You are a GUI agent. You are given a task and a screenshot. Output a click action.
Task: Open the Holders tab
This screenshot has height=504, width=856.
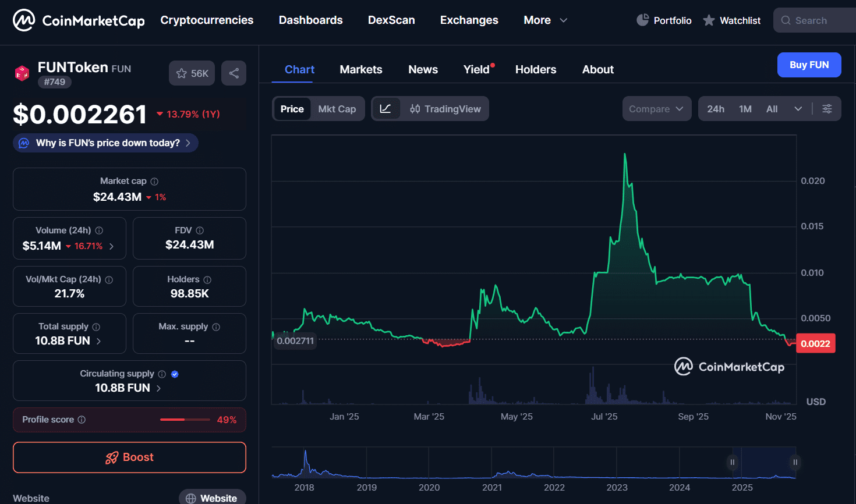(535, 70)
